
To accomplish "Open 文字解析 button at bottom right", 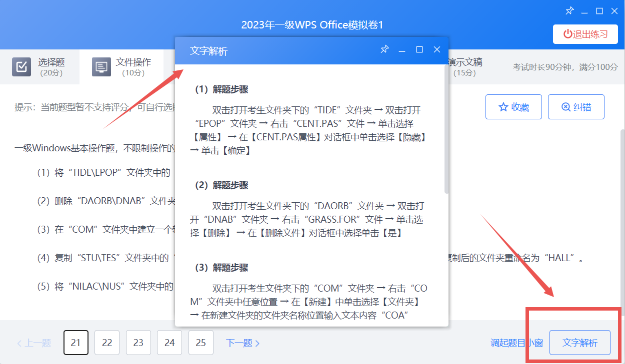I will (x=579, y=343).
